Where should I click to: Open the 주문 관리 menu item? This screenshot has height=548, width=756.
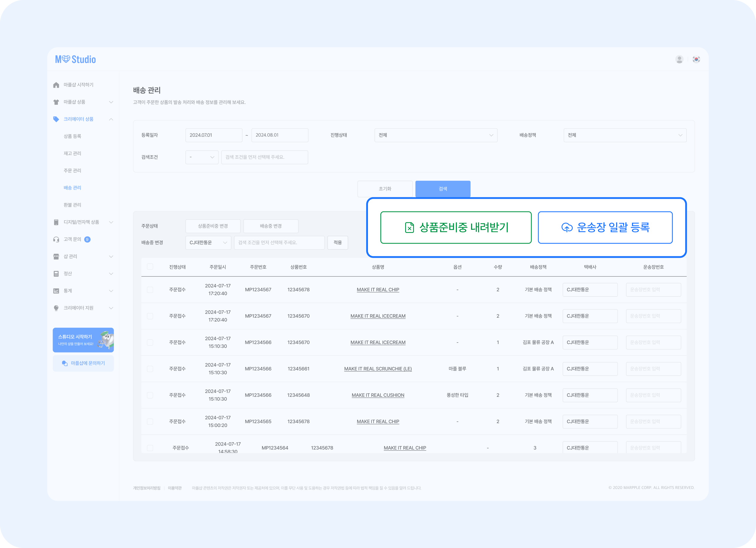point(72,170)
